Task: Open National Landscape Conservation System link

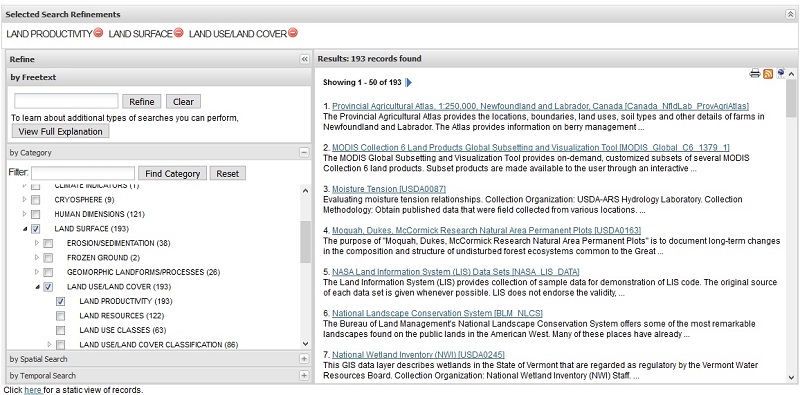Action: 437,313
